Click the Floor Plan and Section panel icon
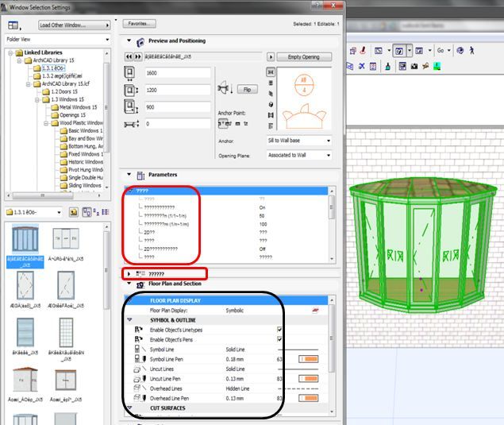Viewport: 504px width, 425px height. point(140,284)
